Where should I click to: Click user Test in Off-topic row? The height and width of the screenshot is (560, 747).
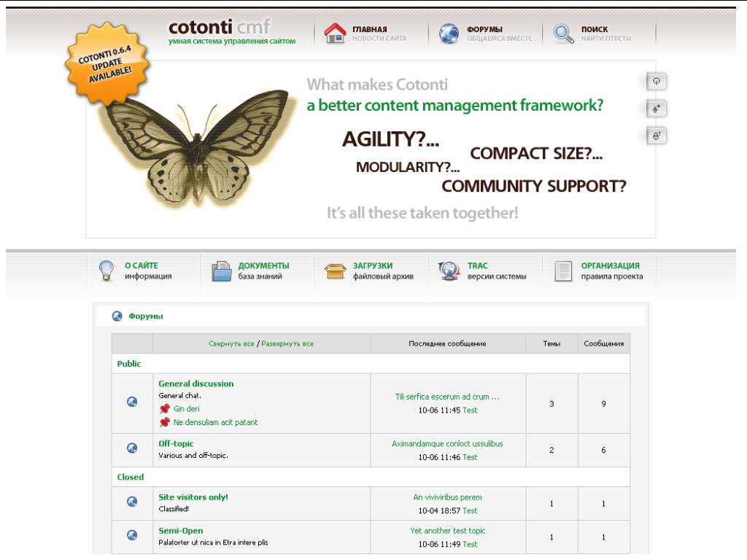pos(470,457)
